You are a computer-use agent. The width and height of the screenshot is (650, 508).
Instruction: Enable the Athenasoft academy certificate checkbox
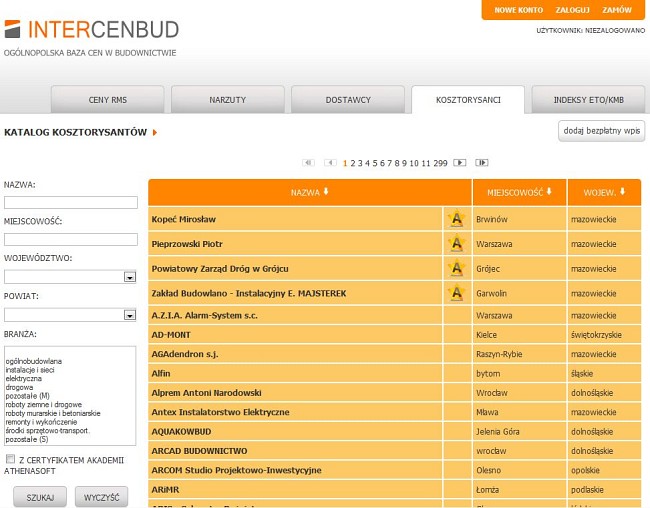[x=10, y=460]
